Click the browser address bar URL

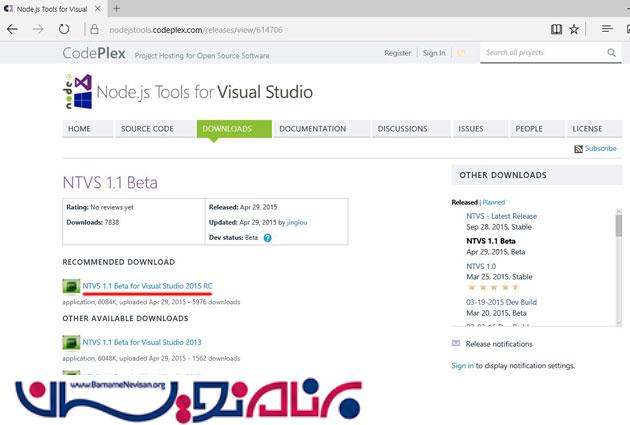[196, 30]
